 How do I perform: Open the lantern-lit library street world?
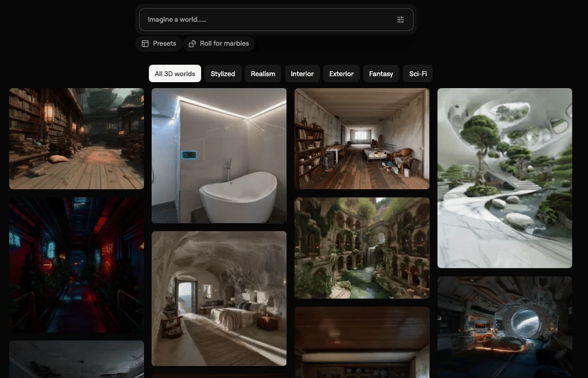tap(77, 139)
